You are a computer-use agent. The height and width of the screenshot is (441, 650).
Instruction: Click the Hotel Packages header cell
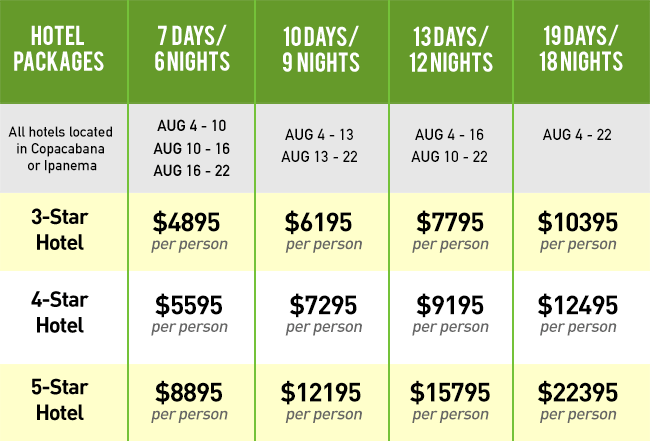coord(62,48)
